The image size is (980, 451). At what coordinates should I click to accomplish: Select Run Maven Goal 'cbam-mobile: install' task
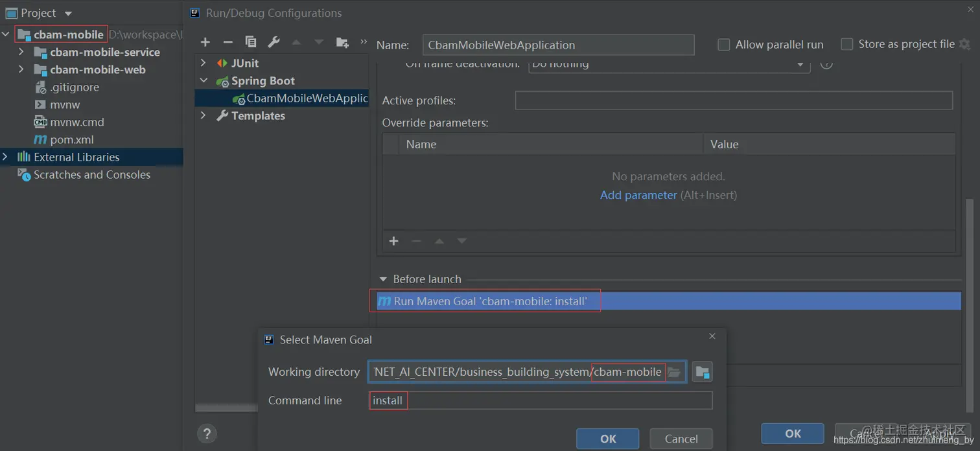[x=668, y=301]
